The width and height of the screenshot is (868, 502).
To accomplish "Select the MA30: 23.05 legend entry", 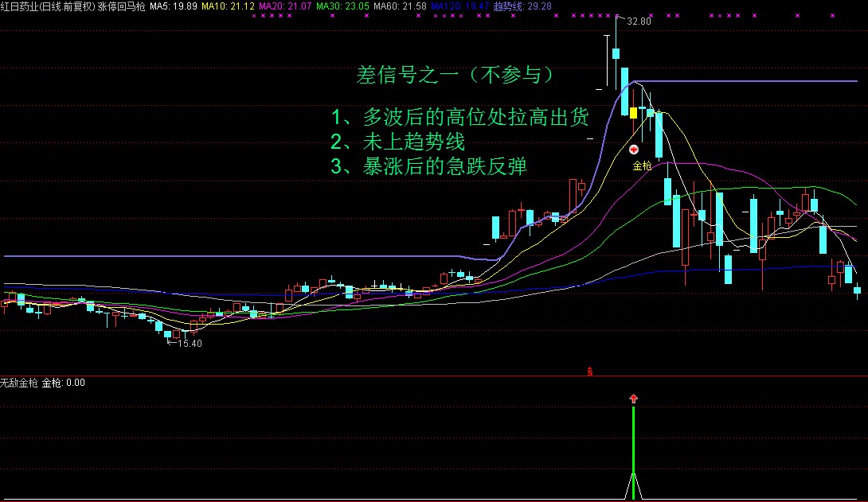I will (x=342, y=6).
